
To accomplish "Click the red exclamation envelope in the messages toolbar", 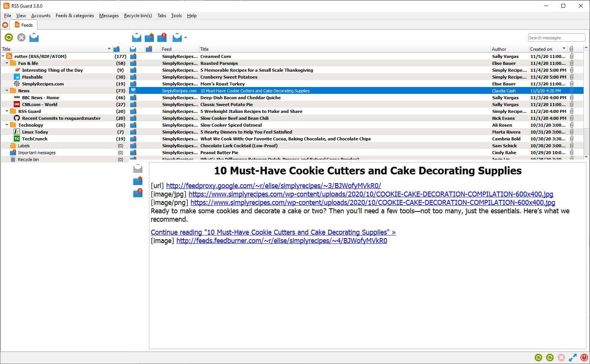I will point(162,37).
